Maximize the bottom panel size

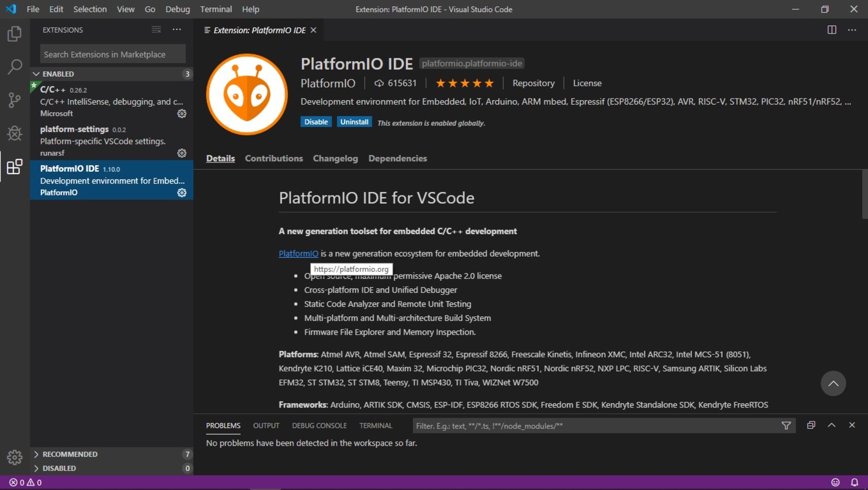[x=831, y=425]
